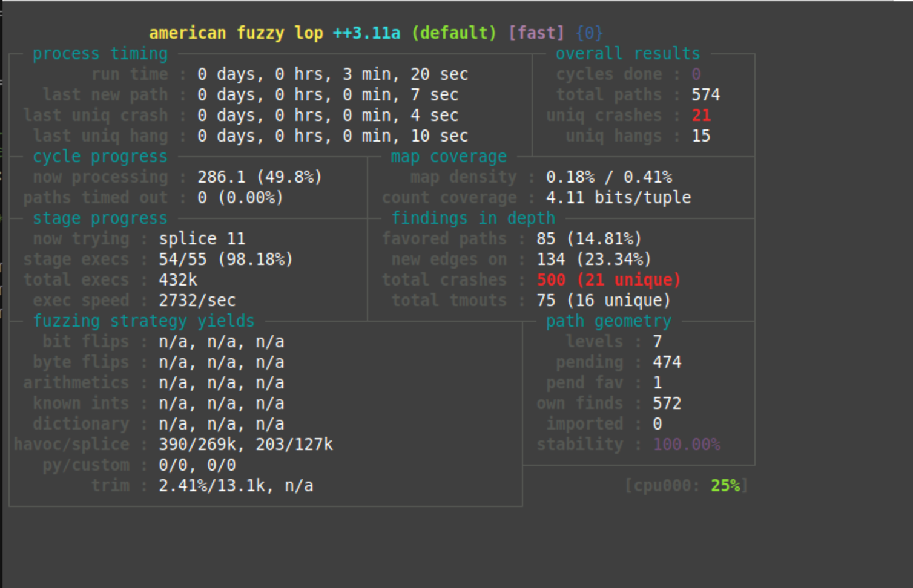This screenshot has height=588, width=913.
Task: Click exec speed value '2732/sec'
Action: tap(197, 300)
